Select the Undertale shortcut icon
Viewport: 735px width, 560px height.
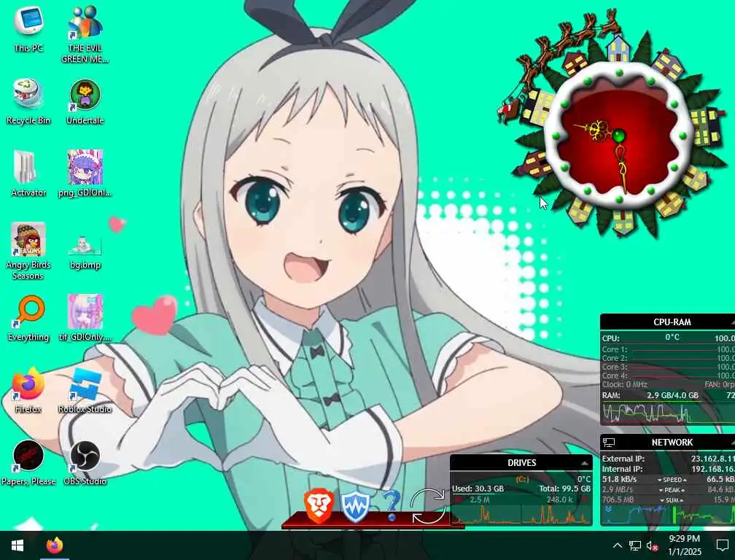[x=85, y=101]
